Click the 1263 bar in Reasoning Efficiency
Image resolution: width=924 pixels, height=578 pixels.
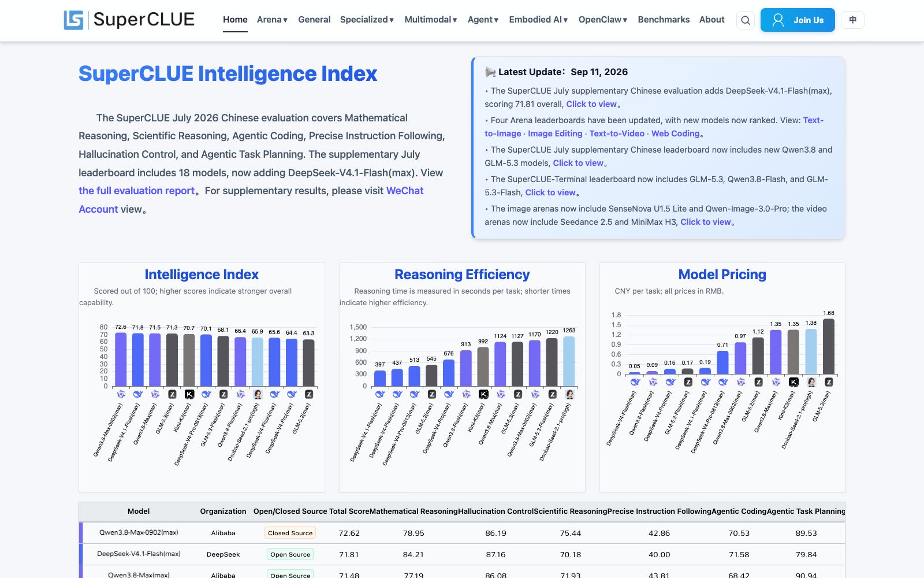pos(569,361)
